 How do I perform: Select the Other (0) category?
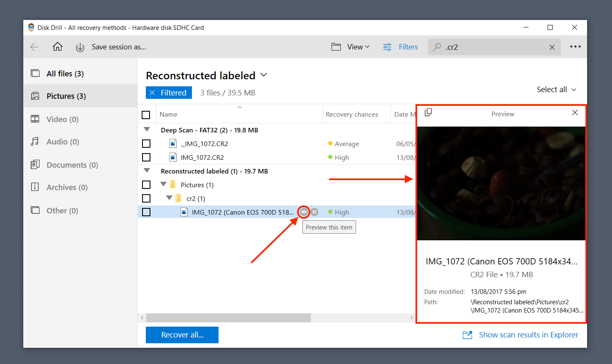click(80, 210)
